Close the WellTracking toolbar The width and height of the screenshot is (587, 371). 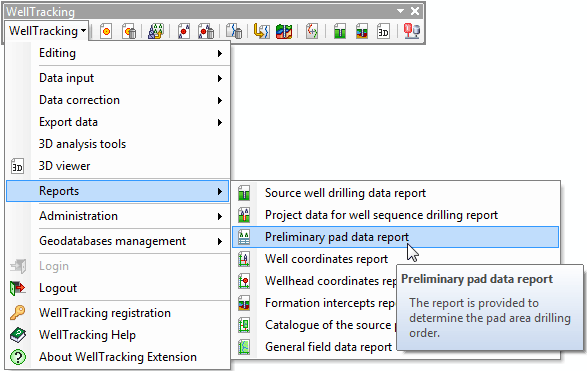pos(415,11)
